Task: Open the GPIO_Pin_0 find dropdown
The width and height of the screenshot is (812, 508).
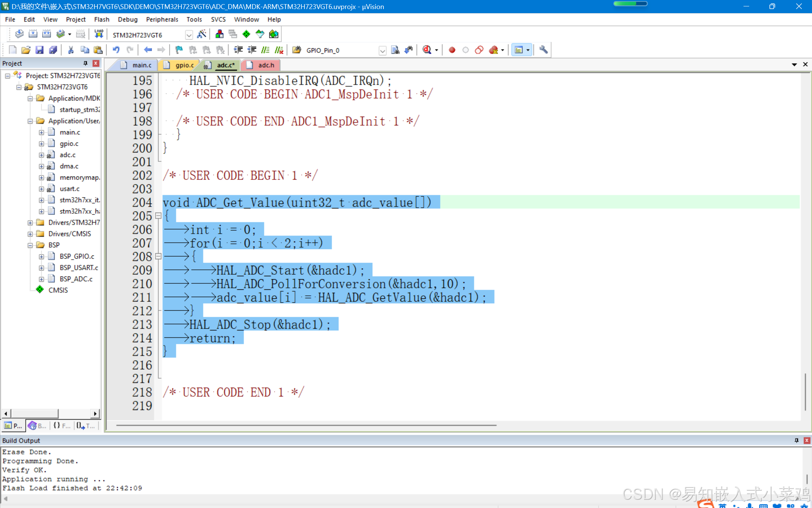Action: click(x=382, y=50)
